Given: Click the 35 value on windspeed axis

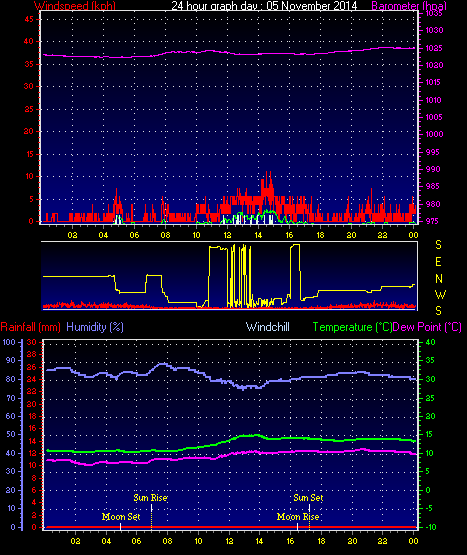Looking at the screenshot, I should (29, 64).
